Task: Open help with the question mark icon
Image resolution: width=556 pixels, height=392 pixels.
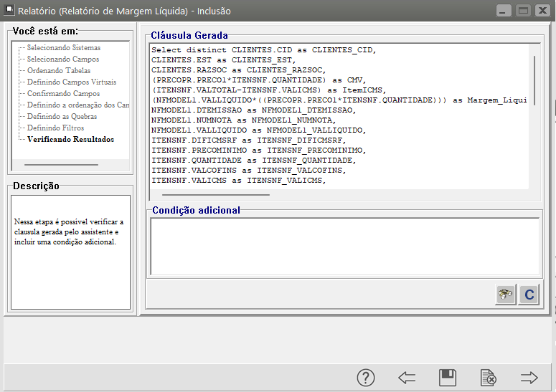Action: [366, 377]
